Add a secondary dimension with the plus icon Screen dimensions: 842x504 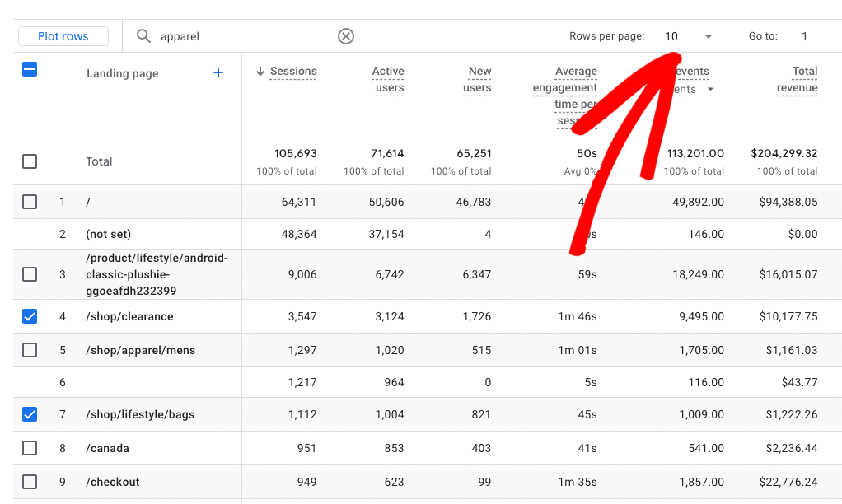(218, 73)
